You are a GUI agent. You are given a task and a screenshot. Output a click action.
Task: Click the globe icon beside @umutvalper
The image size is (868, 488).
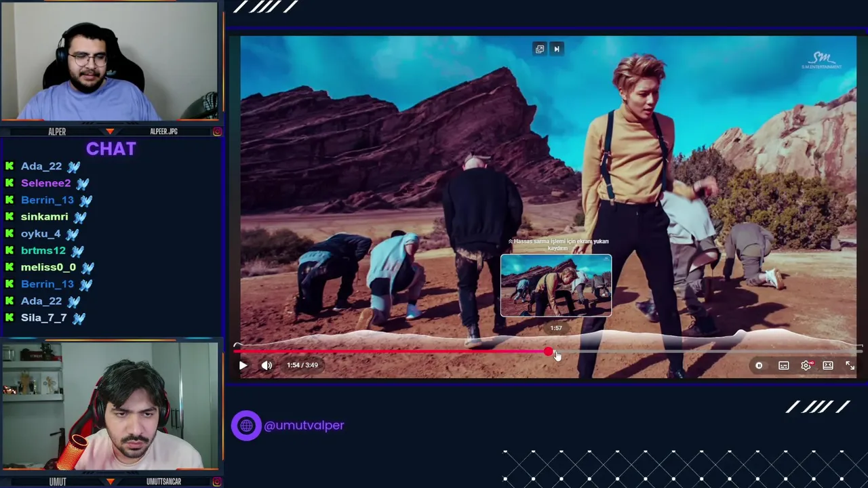click(x=246, y=426)
